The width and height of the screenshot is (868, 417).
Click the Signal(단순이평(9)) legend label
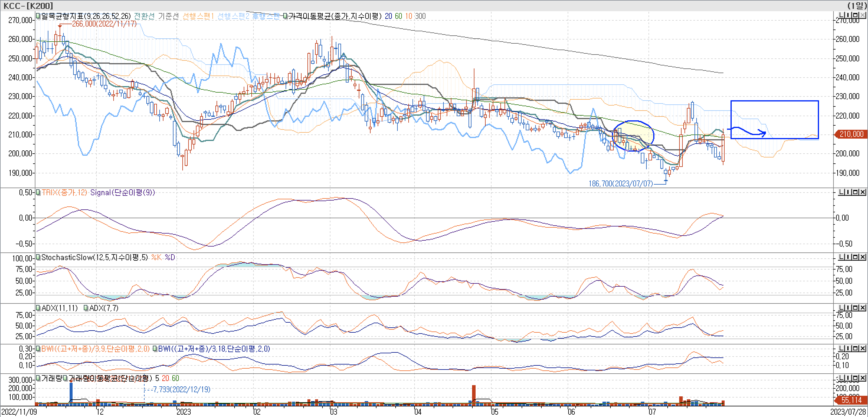pos(122,192)
